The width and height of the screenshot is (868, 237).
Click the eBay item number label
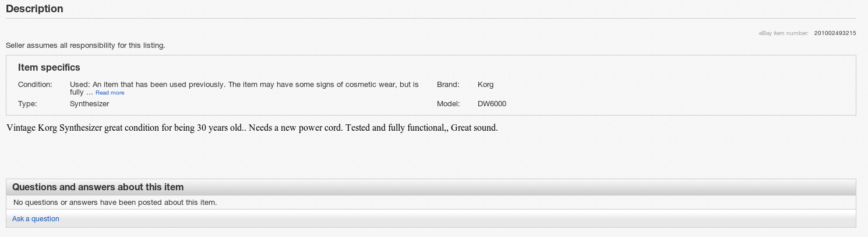[x=783, y=33]
